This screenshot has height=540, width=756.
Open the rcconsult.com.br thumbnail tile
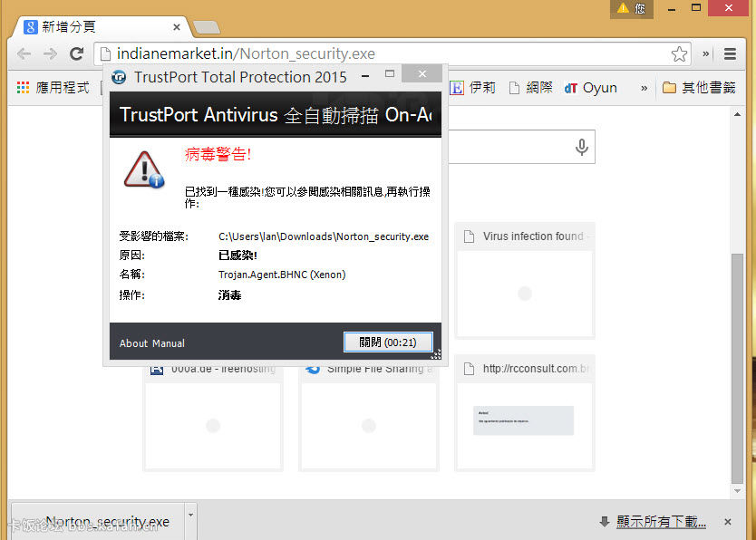click(524, 413)
